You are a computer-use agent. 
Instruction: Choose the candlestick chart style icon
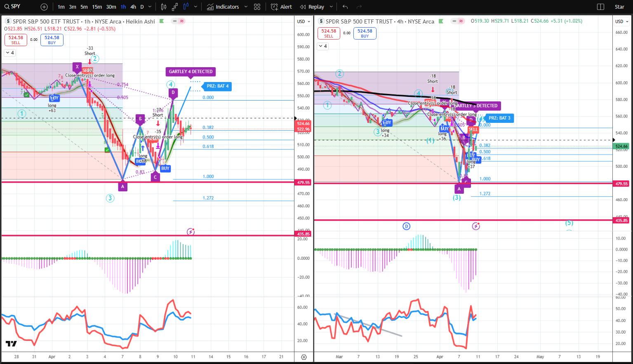click(x=164, y=7)
